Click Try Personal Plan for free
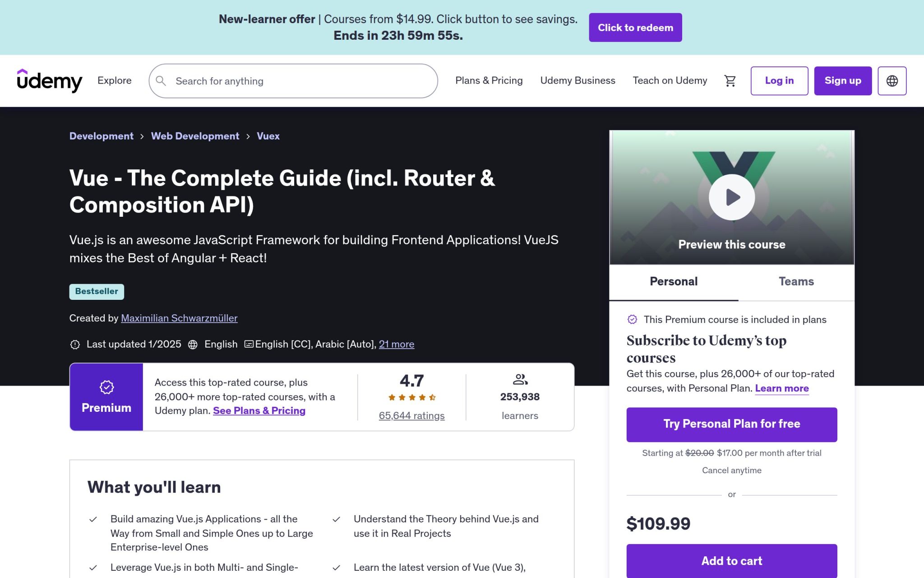This screenshot has width=924, height=578. pos(732,424)
